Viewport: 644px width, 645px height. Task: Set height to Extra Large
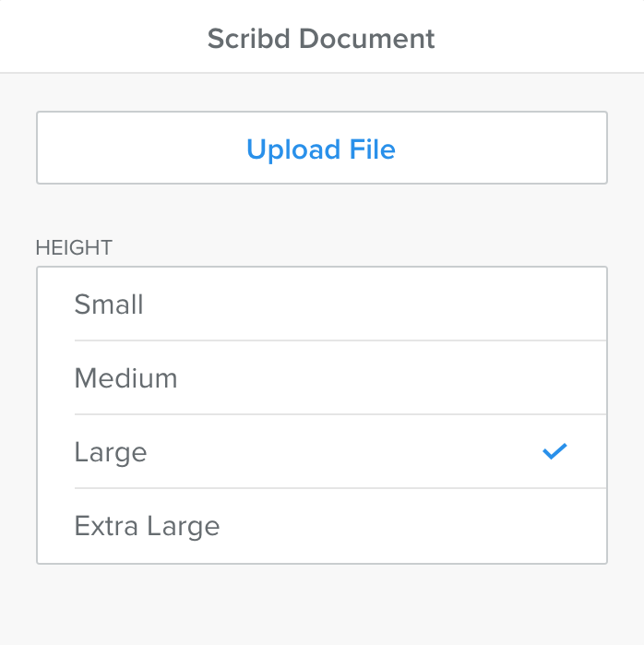[321, 526]
